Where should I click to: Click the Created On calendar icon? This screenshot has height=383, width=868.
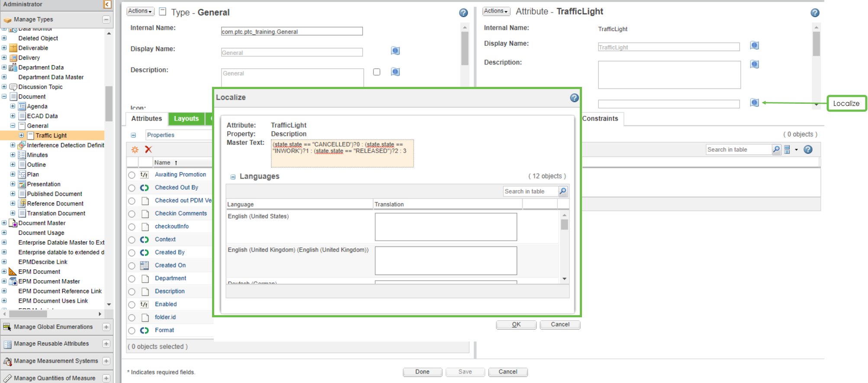coord(145,265)
